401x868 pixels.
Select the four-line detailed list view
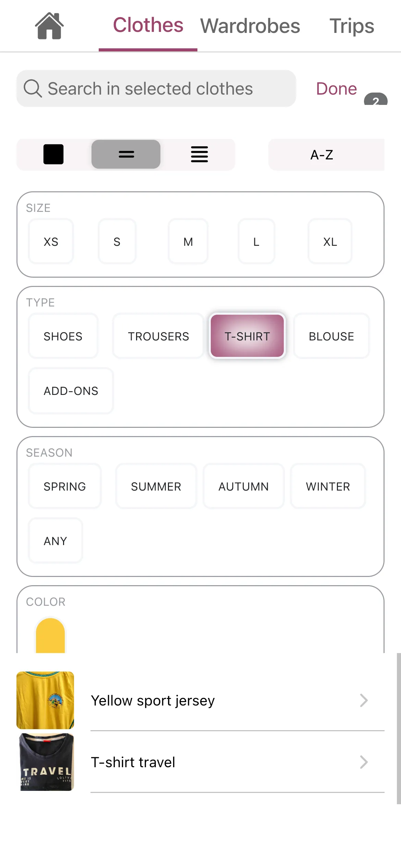click(199, 154)
